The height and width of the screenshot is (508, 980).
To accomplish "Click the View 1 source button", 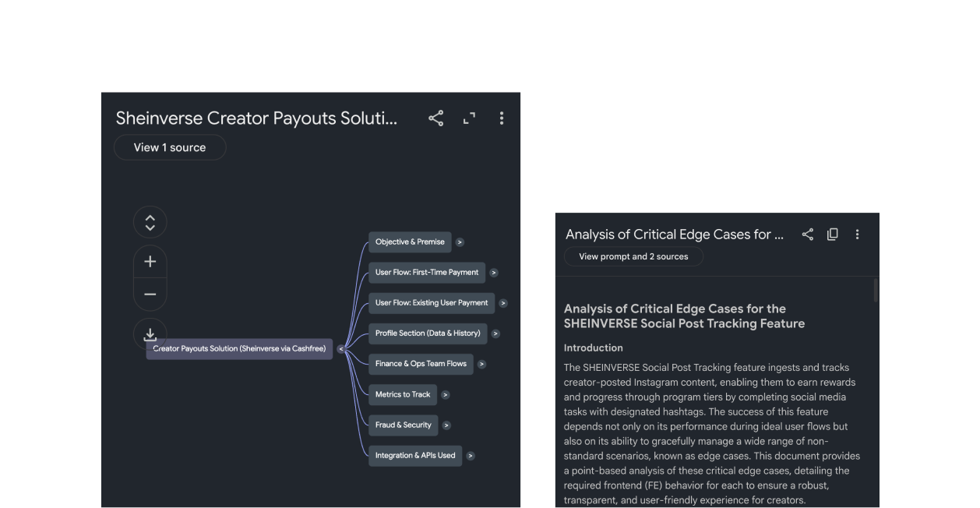I will [x=170, y=147].
